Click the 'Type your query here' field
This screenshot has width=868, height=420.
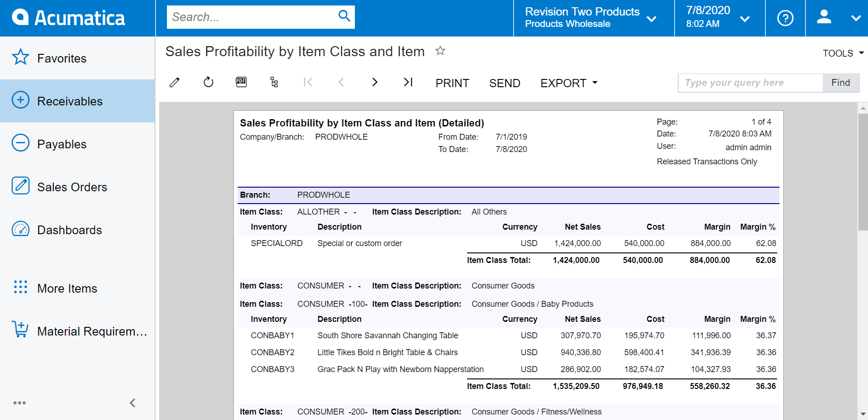(x=751, y=83)
